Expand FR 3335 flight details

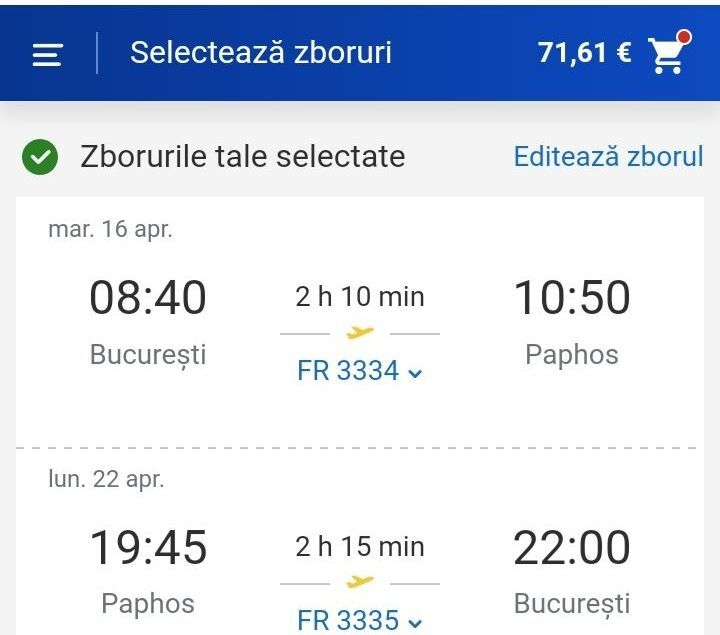point(360,620)
